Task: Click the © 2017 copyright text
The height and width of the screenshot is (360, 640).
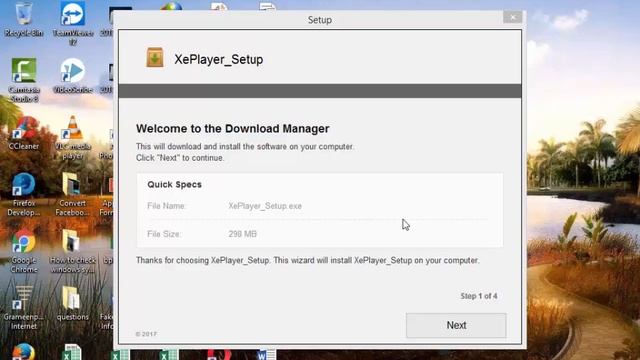Action: (146, 334)
